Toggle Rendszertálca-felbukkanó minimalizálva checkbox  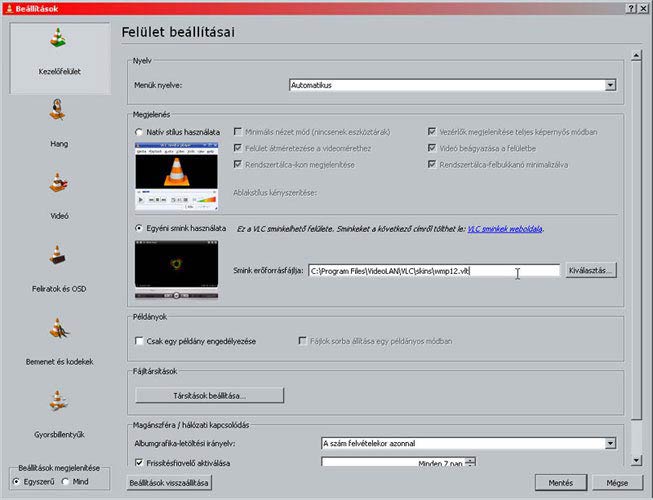432,164
